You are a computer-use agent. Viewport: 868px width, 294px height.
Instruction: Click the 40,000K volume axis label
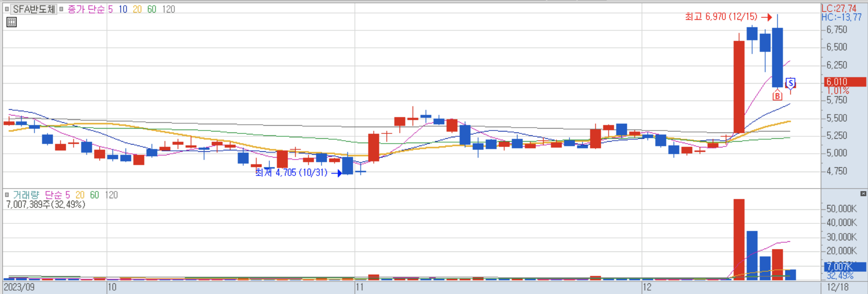[841, 222]
